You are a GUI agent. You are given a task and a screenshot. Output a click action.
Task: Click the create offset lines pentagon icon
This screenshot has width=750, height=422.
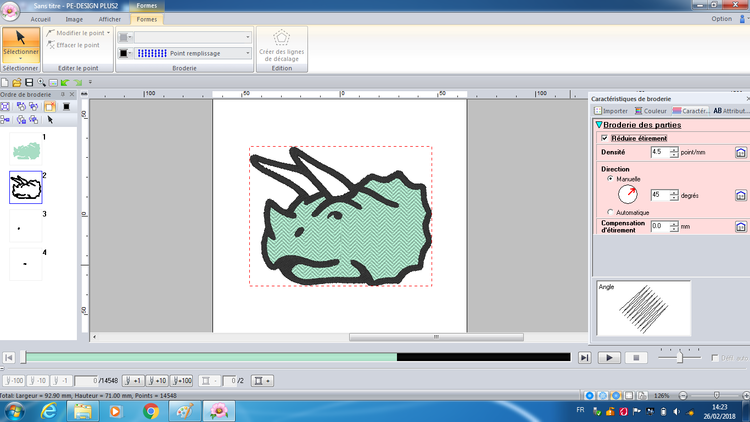tap(282, 38)
